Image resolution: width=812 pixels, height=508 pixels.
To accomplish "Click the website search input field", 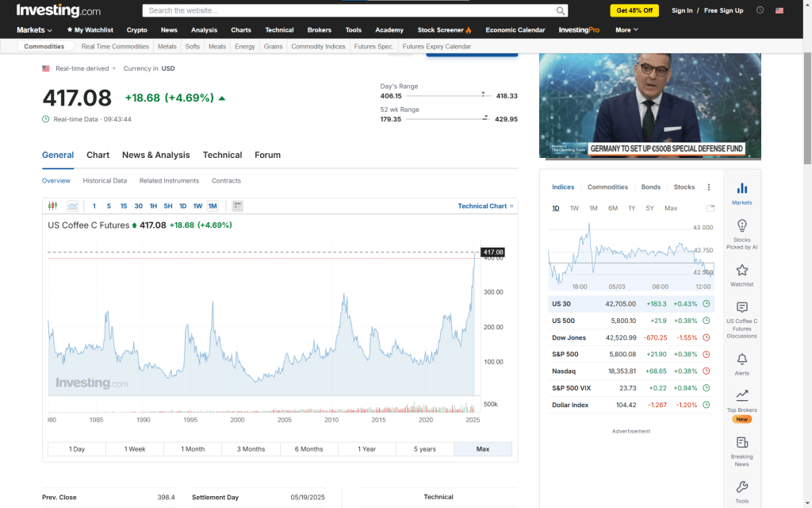I will pos(349,10).
